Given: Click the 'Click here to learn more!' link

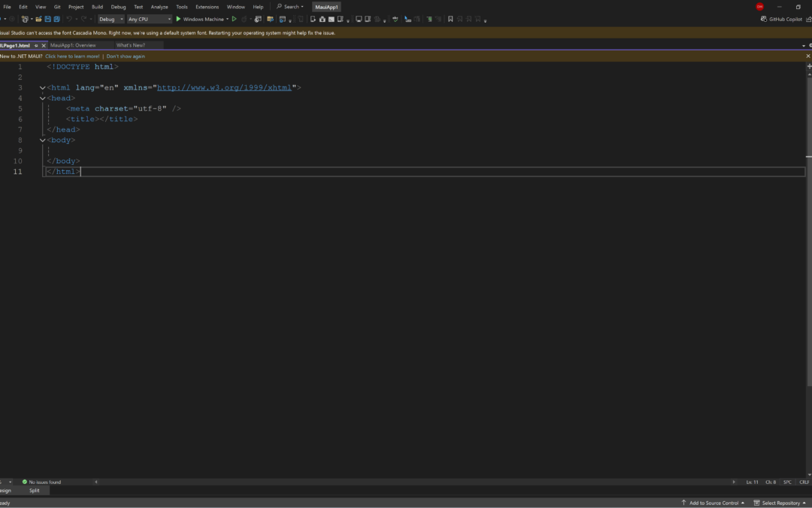Looking at the screenshot, I should tap(72, 56).
